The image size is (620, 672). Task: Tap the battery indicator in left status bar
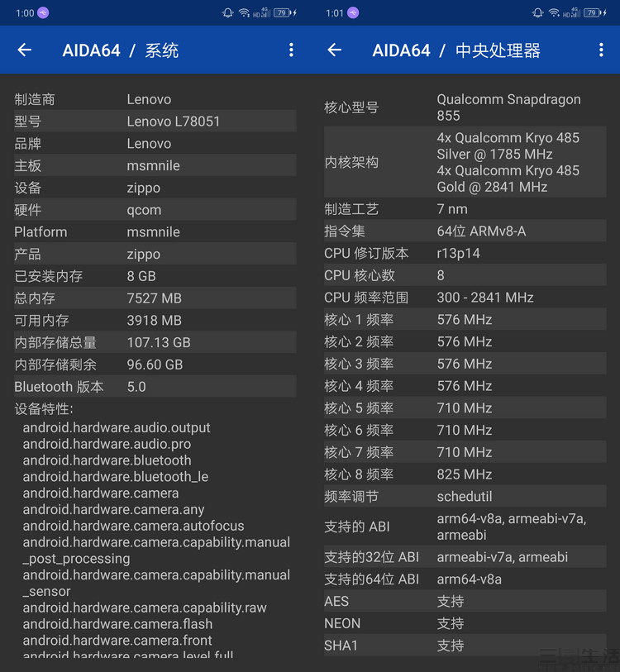point(284,13)
